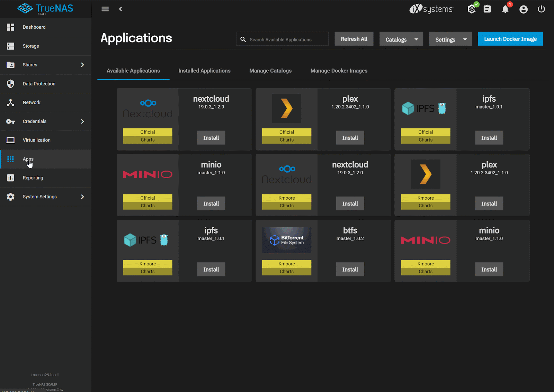Image resolution: width=554 pixels, height=392 pixels.
Task: Open the user account icon
Action: point(524,9)
